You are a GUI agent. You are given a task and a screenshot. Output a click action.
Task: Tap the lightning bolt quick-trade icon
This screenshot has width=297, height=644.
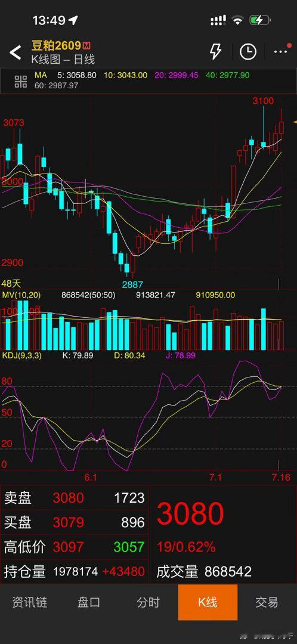215,52
